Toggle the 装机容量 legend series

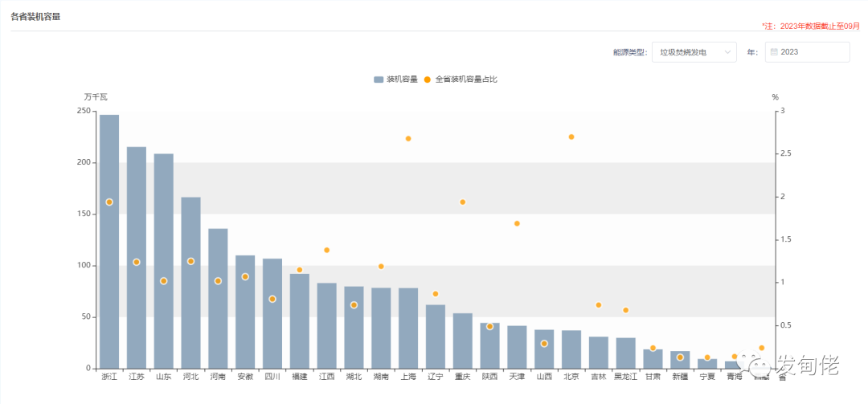[395, 80]
